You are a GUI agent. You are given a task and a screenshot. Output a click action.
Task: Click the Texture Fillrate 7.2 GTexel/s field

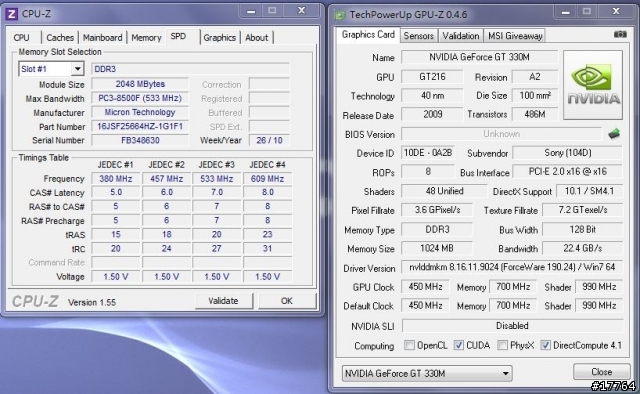pos(582,210)
